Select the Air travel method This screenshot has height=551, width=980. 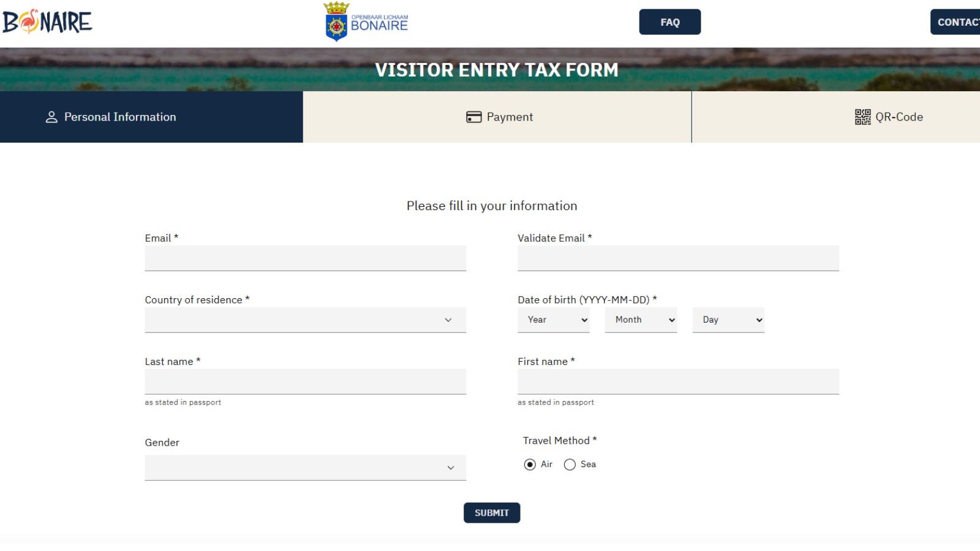point(529,464)
